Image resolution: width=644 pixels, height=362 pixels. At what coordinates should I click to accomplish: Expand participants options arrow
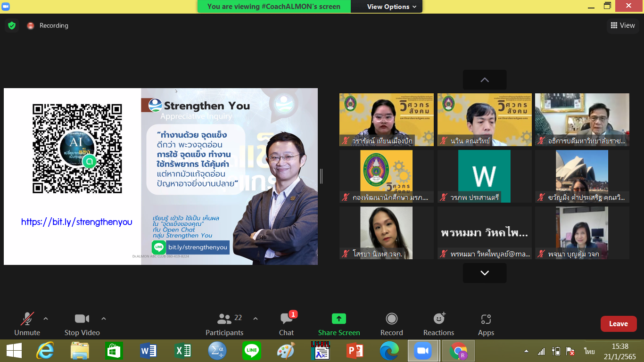point(256,319)
